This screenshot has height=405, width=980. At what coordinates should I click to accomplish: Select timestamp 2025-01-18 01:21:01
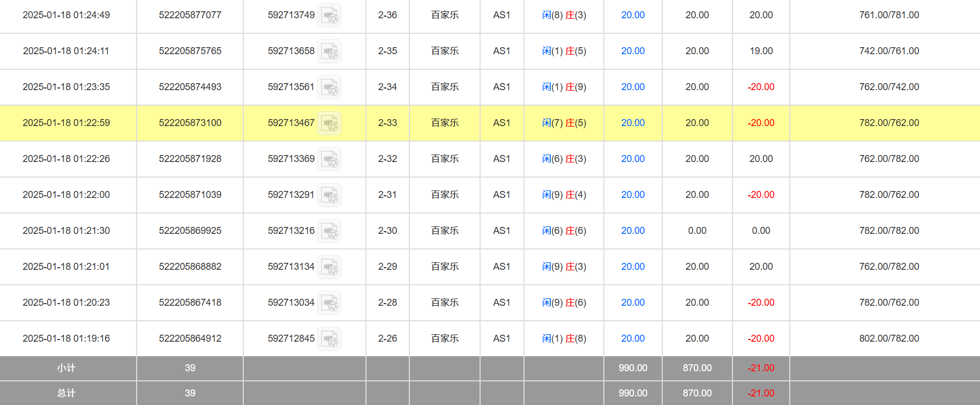tap(66, 267)
